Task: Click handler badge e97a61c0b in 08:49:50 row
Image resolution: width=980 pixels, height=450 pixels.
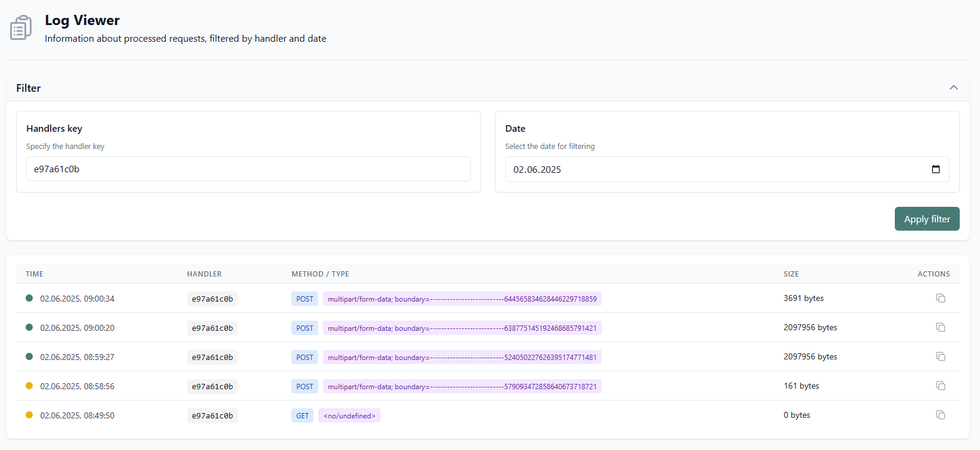Action: click(x=212, y=415)
